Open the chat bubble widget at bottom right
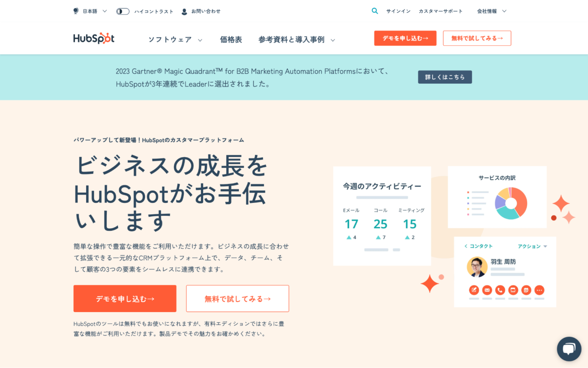This screenshot has height=368, width=588. coord(569,349)
